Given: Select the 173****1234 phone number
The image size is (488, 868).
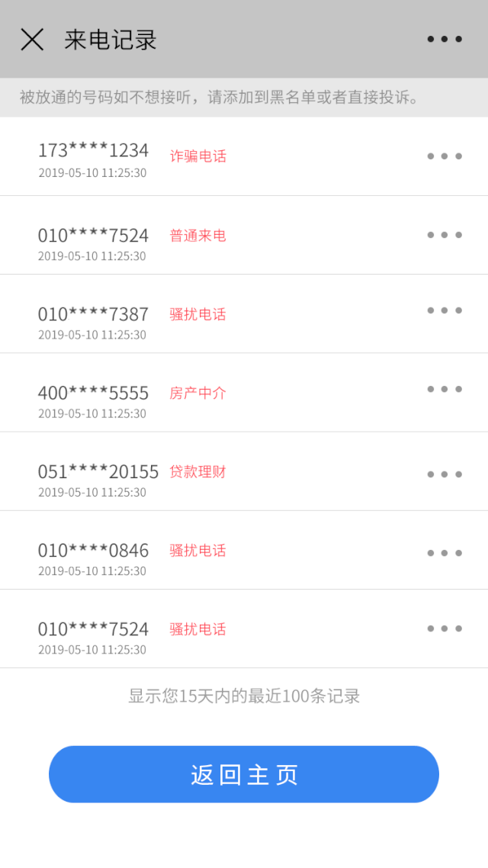Looking at the screenshot, I should pos(93,150).
